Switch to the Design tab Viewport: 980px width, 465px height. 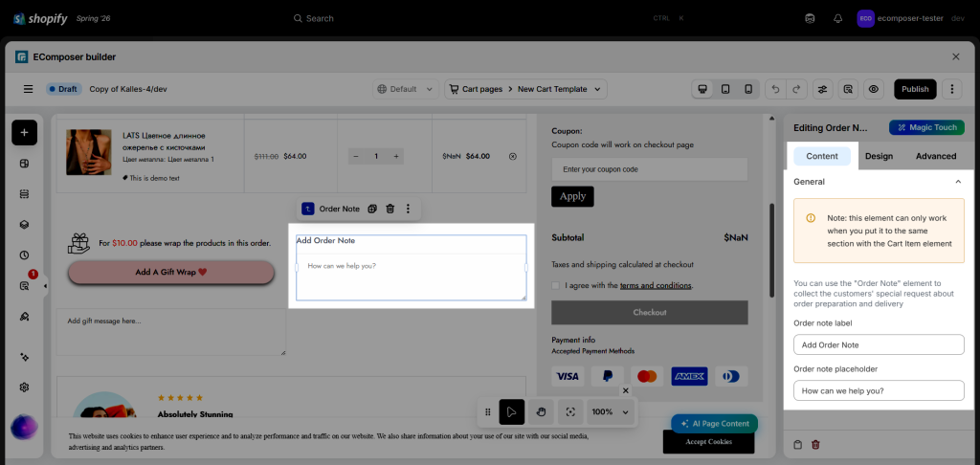click(879, 156)
